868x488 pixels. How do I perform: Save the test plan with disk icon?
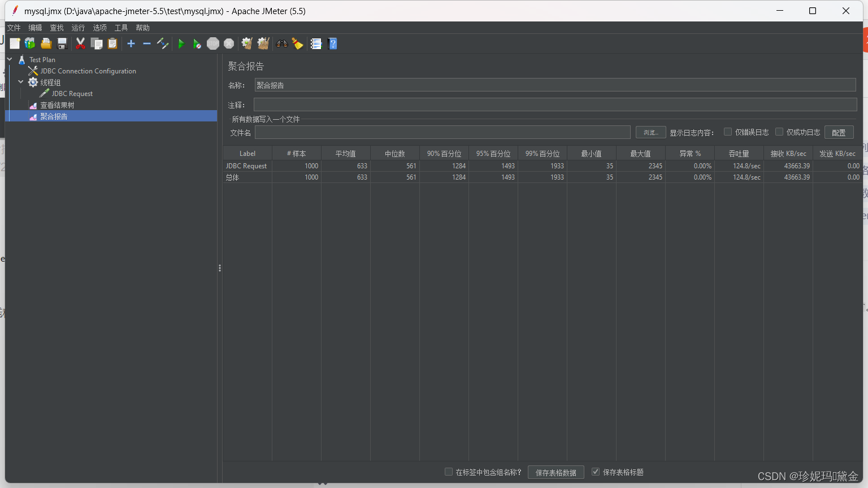click(62, 43)
